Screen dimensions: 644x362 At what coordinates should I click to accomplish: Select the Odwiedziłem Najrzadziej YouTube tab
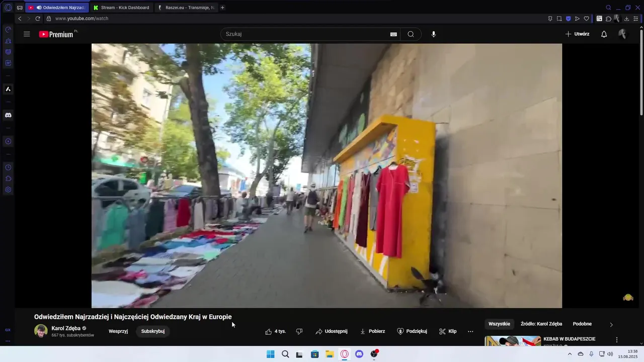point(57,8)
